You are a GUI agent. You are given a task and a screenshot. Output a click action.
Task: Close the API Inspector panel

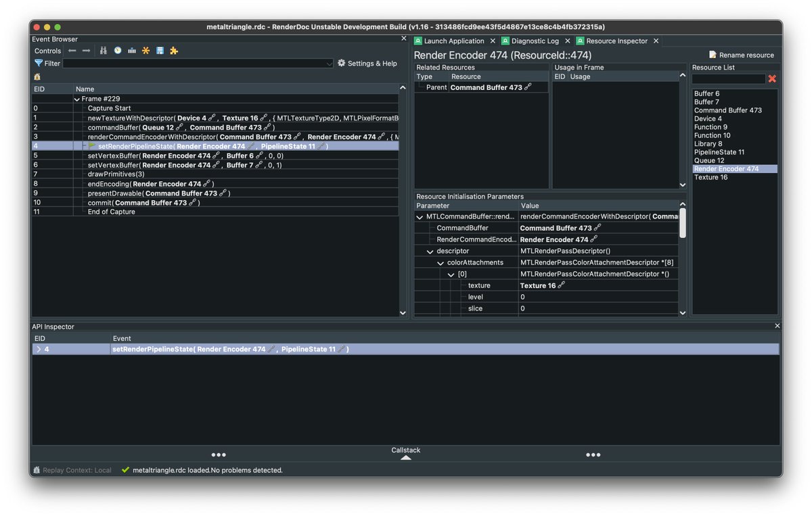(x=777, y=326)
